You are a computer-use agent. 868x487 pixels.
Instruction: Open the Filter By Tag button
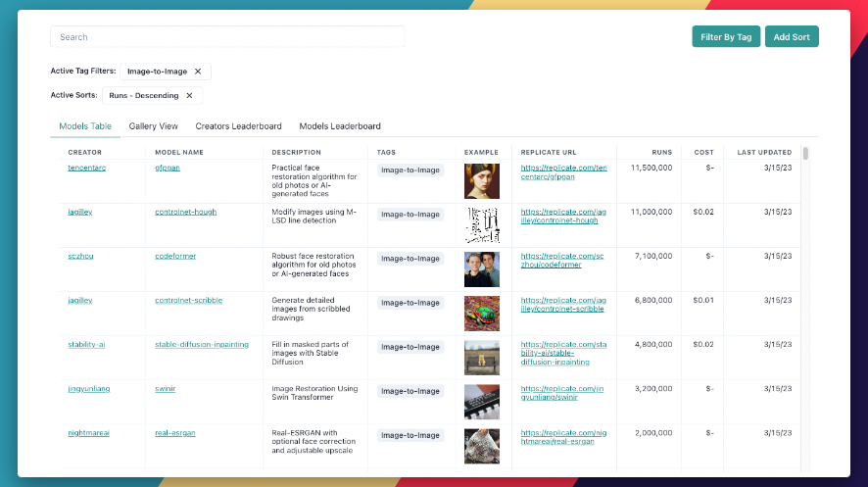[x=726, y=36]
